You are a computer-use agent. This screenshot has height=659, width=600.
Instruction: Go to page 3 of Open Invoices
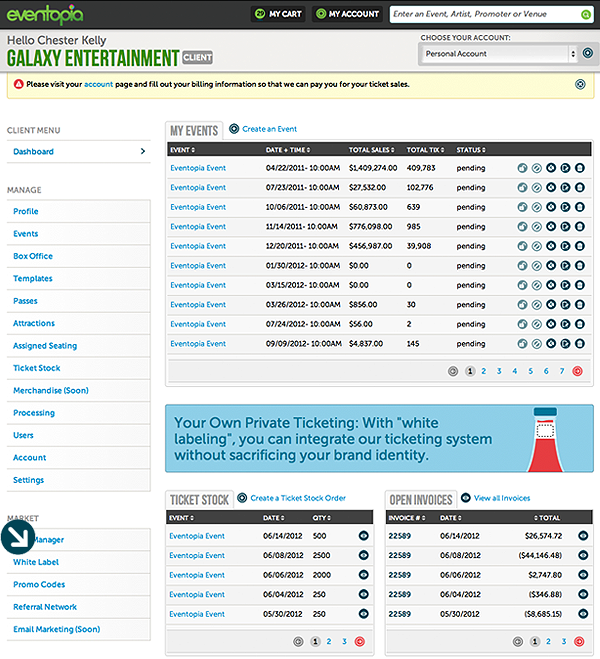[x=564, y=642]
